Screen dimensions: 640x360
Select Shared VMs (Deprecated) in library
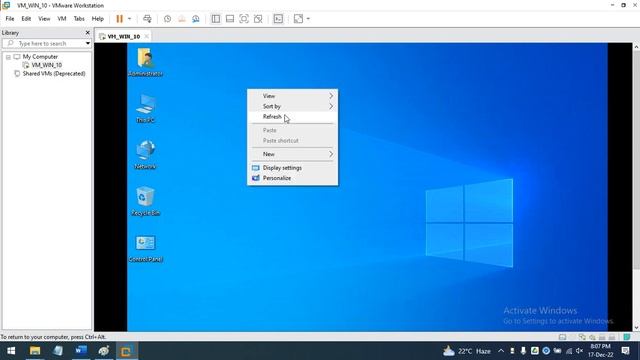click(x=54, y=73)
